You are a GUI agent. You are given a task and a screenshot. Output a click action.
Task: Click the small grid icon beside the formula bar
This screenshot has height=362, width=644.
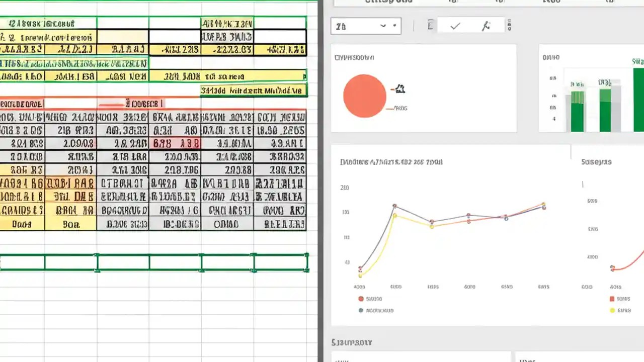510,26
